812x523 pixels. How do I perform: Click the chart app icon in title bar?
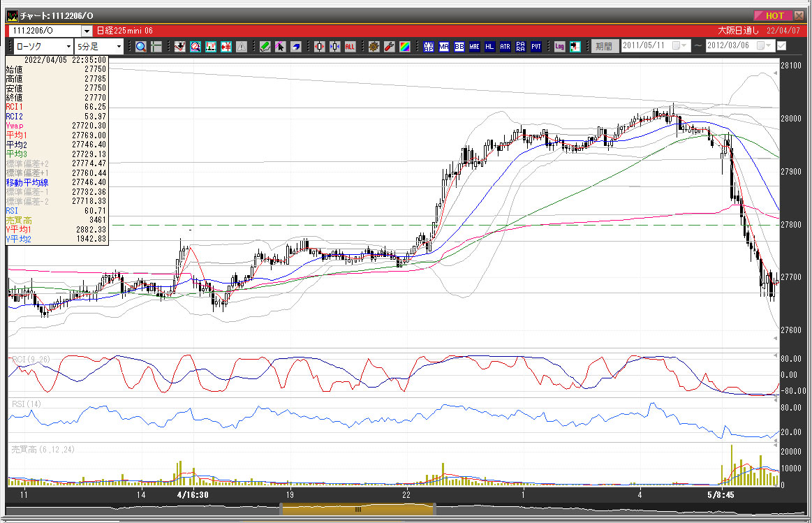(12, 15)
